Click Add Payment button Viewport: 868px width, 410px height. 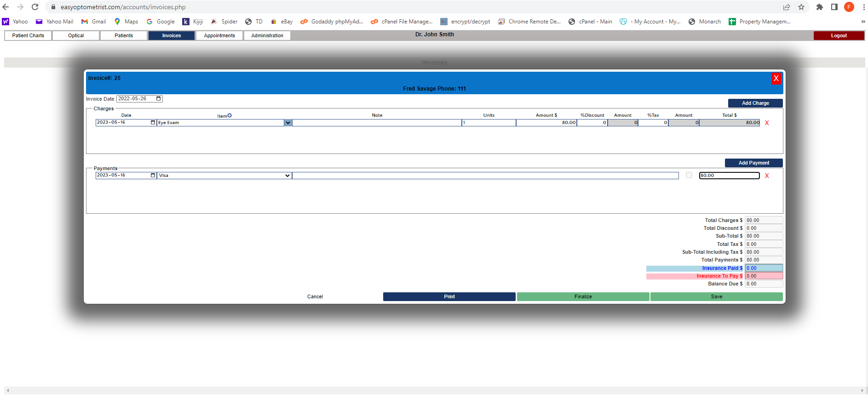pyautogui.click(x=754, y=163)
